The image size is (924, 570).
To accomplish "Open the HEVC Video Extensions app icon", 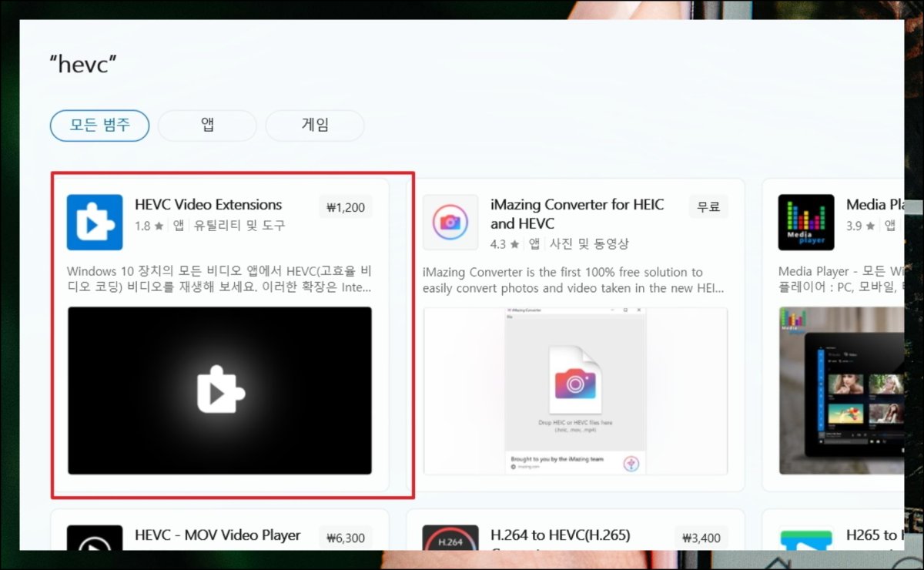I will pyautogui.click(x=95, y=222).
